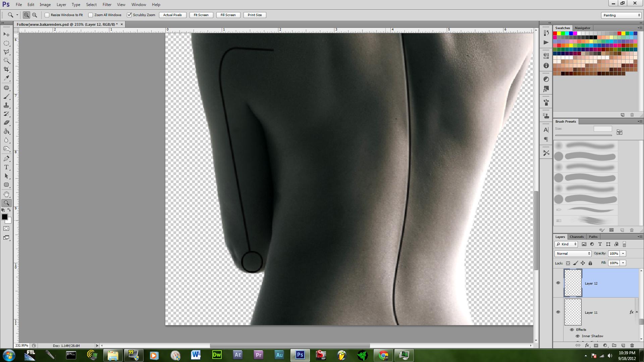Open the Paragraph panel icon
The width and height of the screenshot is (644, 362).
[x=546, y=139]
